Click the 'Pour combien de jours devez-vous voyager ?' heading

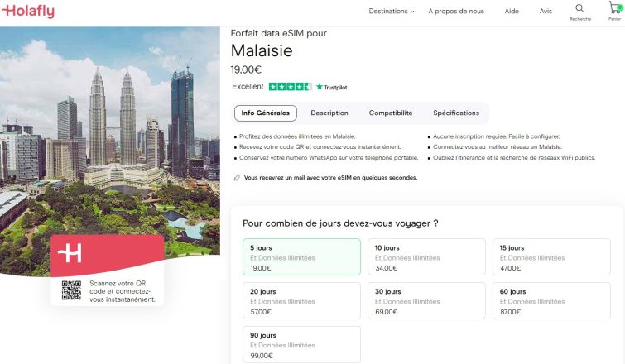coord(340,223)
